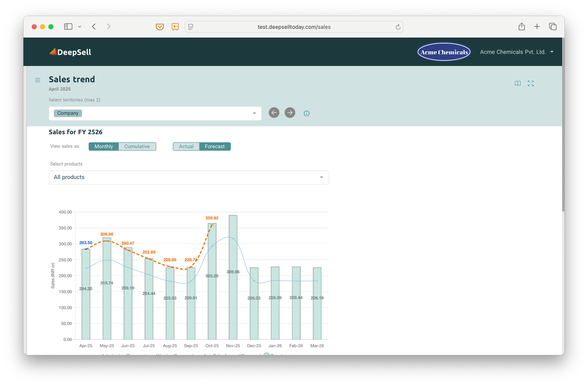Click the Feb-26 sales bar
This screenshot has height=386, width=588.
point(296,303)
